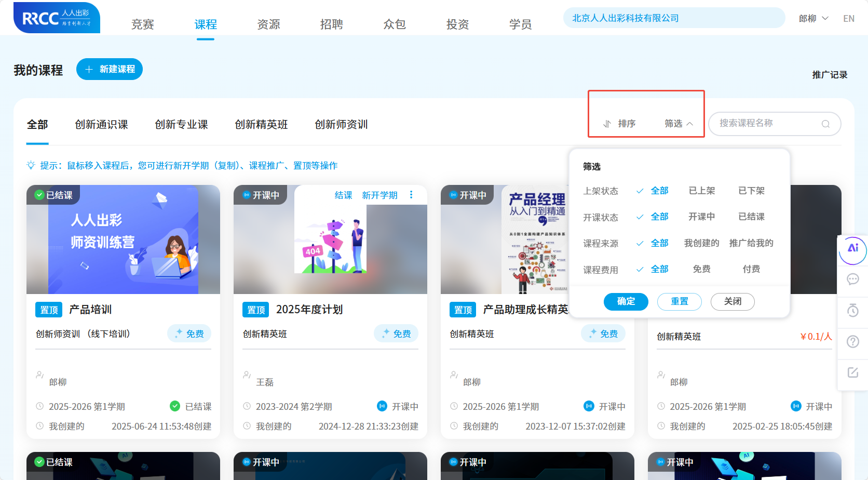Switch to the 创新精英班 tab
The width and height of the screenshot is (868, 480).
pos(261,124)
